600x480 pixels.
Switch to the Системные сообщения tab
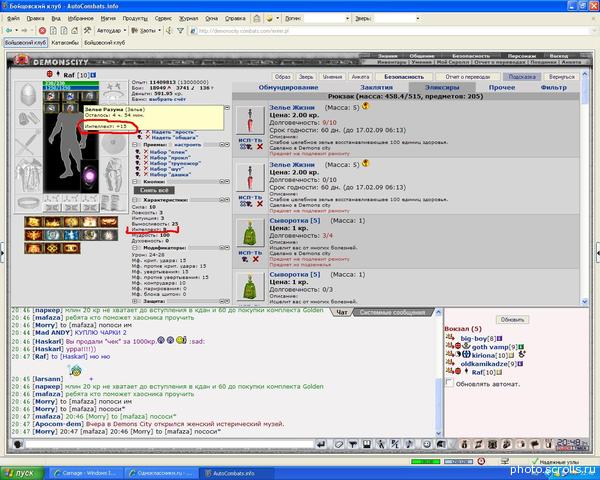pyautogui.click(x=393, y=312)
